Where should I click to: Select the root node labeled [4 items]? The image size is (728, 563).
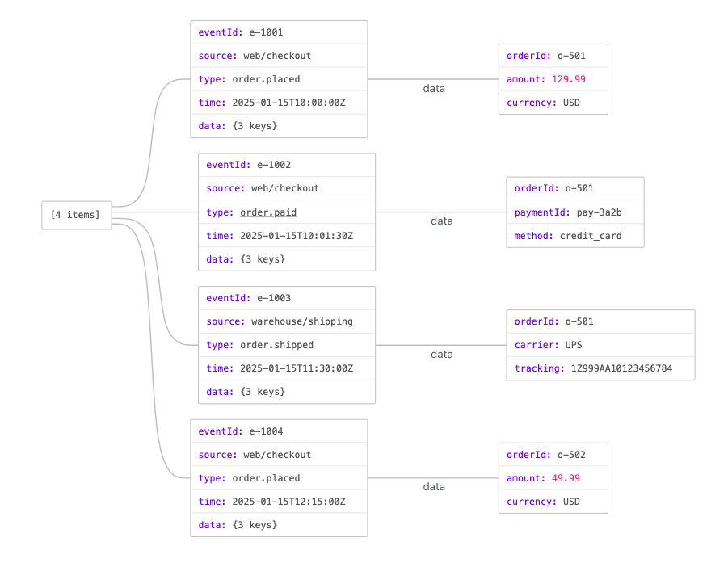tap(77, 215)
